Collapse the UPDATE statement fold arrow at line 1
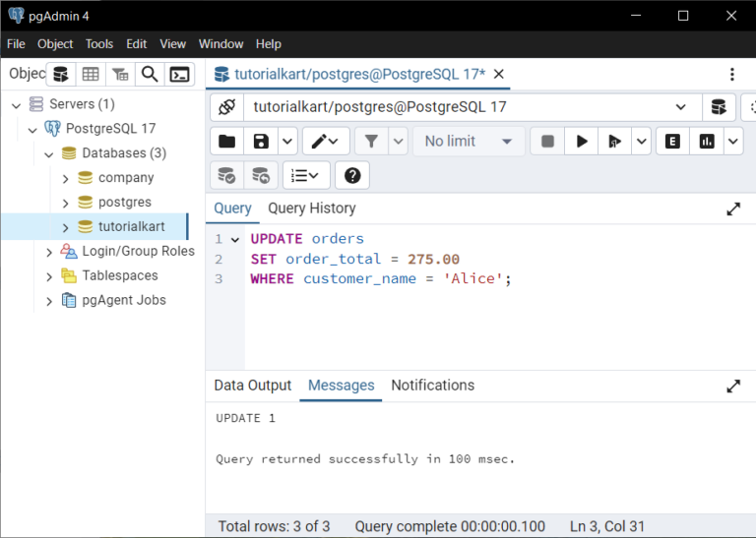Image resolution: width=756 pixels, height=538 pixels. click(x=235, y=239)
